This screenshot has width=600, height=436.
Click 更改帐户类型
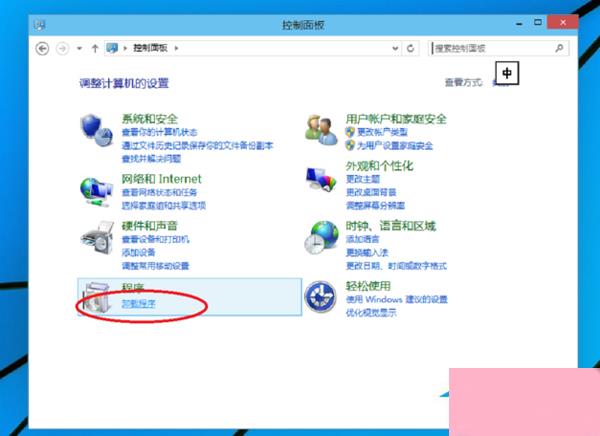point(383,132)
